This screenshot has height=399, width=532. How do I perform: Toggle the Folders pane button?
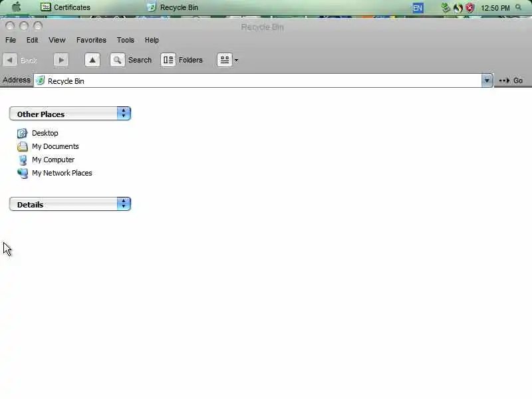tap(182, 60)
